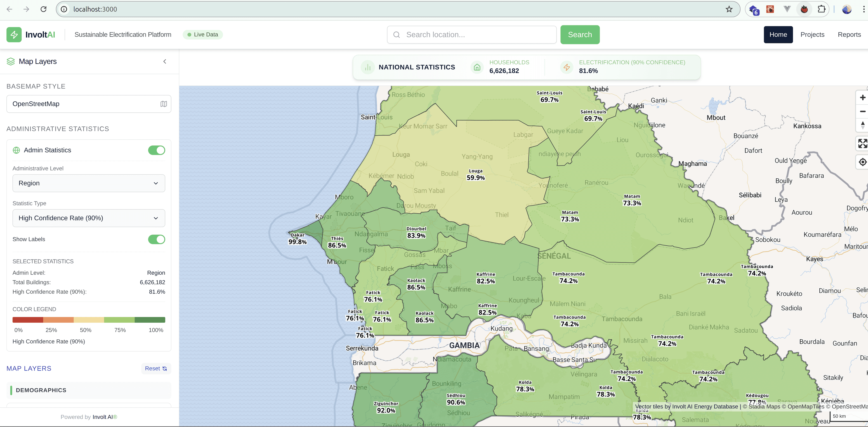Click the InvoltAI lightning logo icon

pos(14,35)
